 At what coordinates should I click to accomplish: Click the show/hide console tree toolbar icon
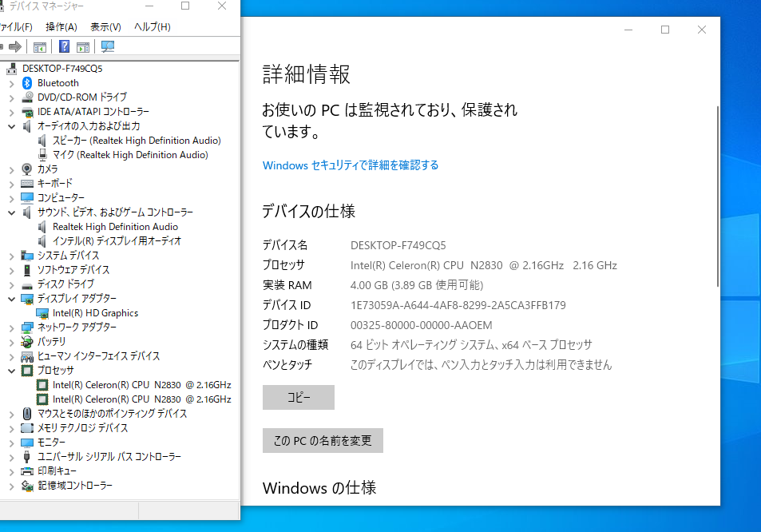coord(40,46)
